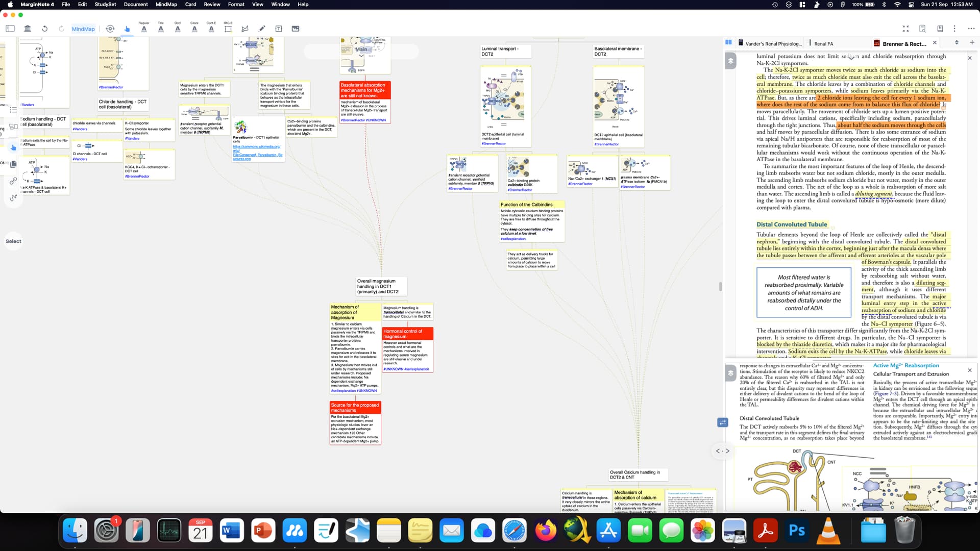Viewport: 980px width, 551px height.
Task: Select the hand pointer tool
Action: [x=127, y=29]
